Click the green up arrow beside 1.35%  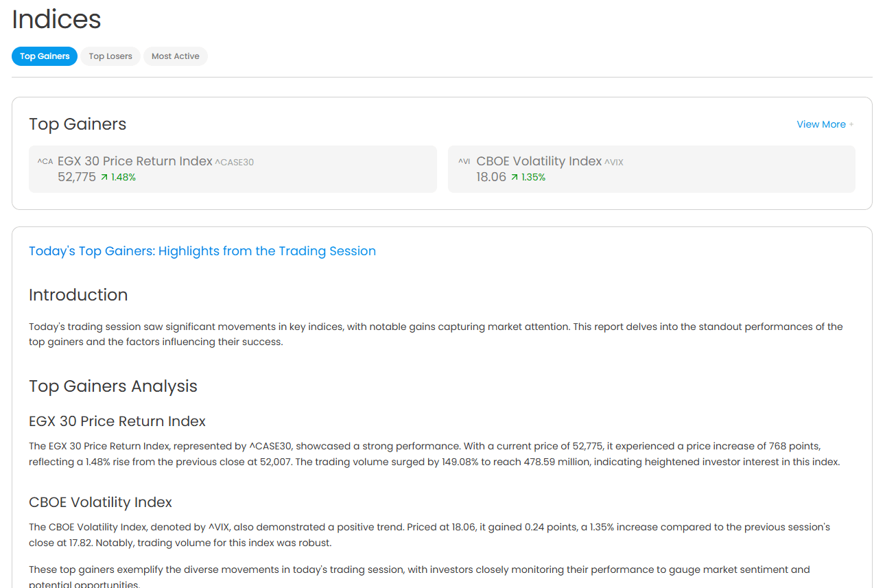tap(515, 177)
